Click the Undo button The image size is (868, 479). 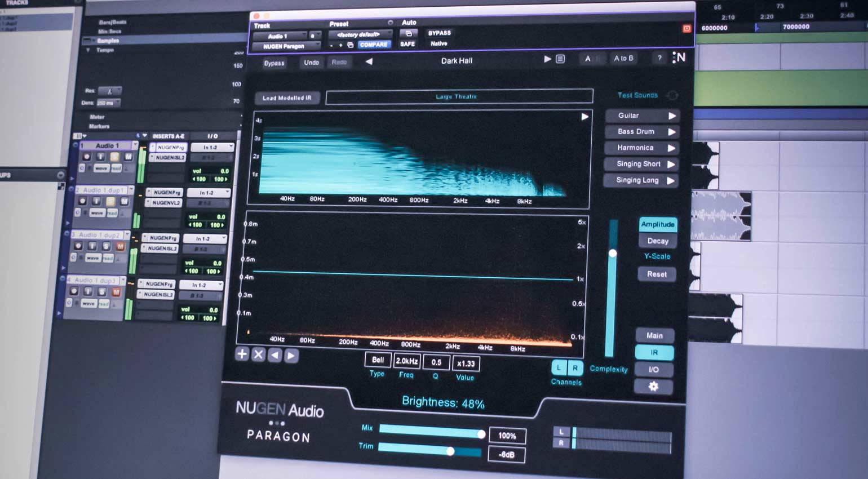(312, 63)
